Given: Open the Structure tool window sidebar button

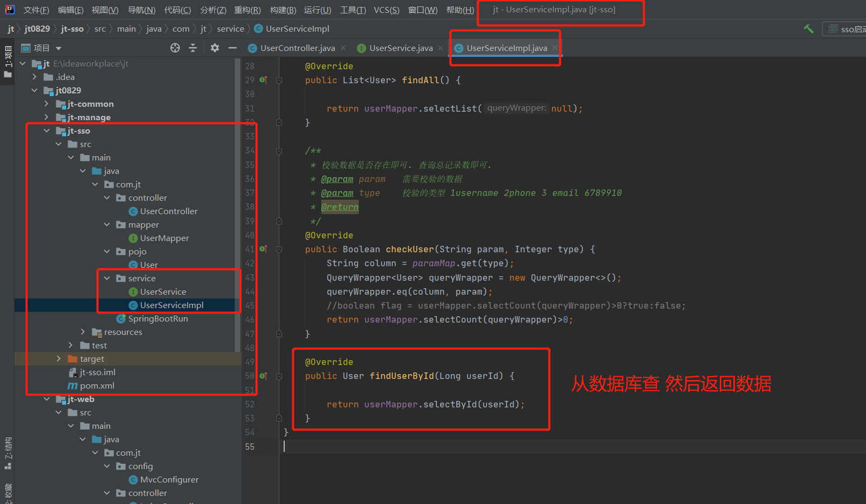Looking at the screenshot, I should [x=8, y=452].
